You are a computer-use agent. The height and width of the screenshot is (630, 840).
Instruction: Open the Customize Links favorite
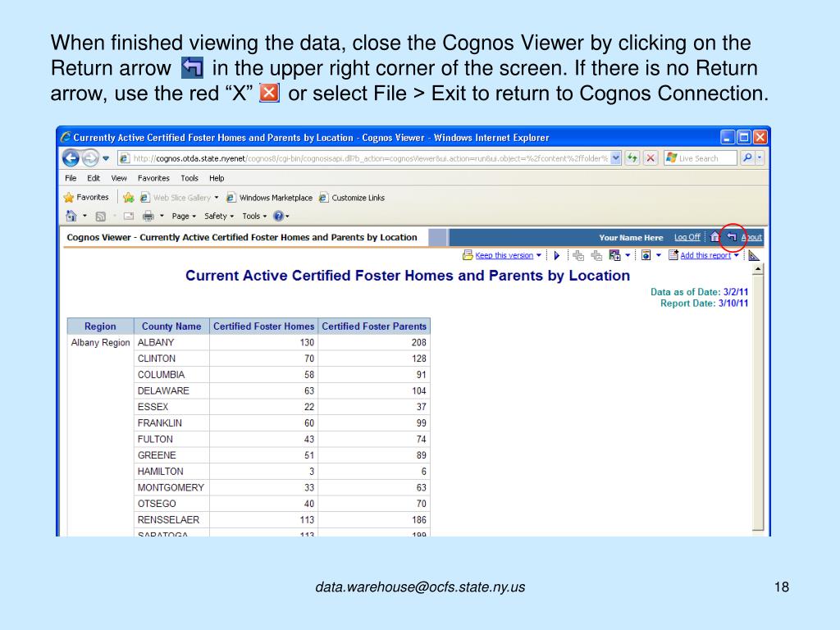coord(352,198)
